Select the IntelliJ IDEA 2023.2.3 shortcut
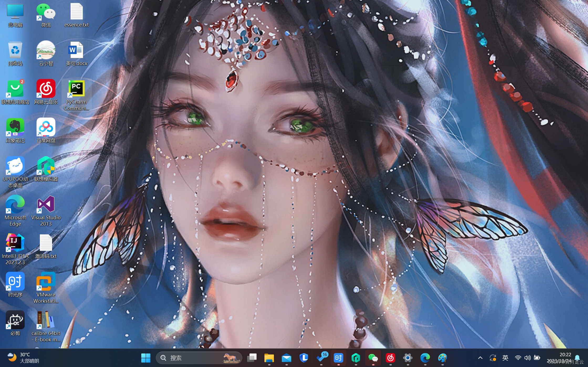The width and height of the screenshot is (588, 367). coord(15,243)
